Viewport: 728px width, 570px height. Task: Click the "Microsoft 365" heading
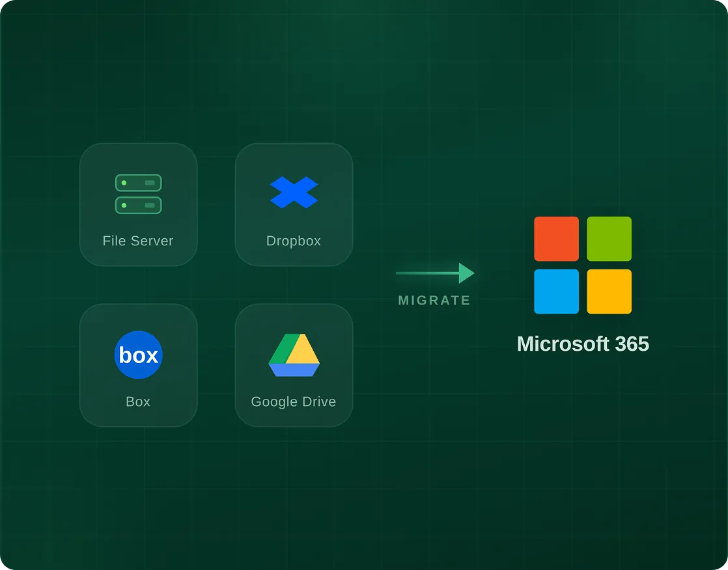[583, 344]
